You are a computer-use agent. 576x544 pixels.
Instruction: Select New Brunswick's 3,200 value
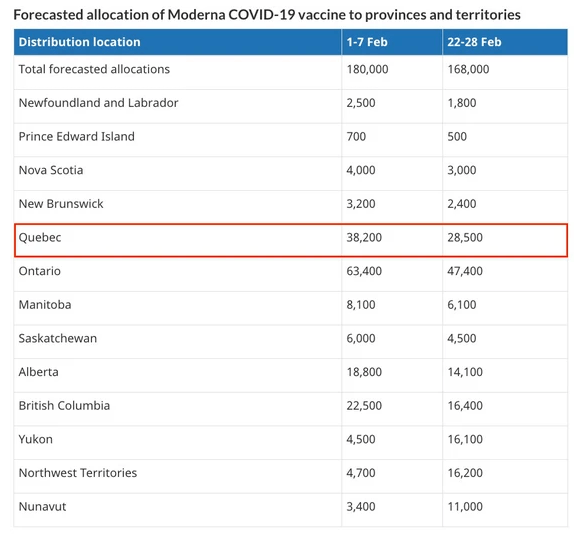pyautogui.click(x=361, y=204)
